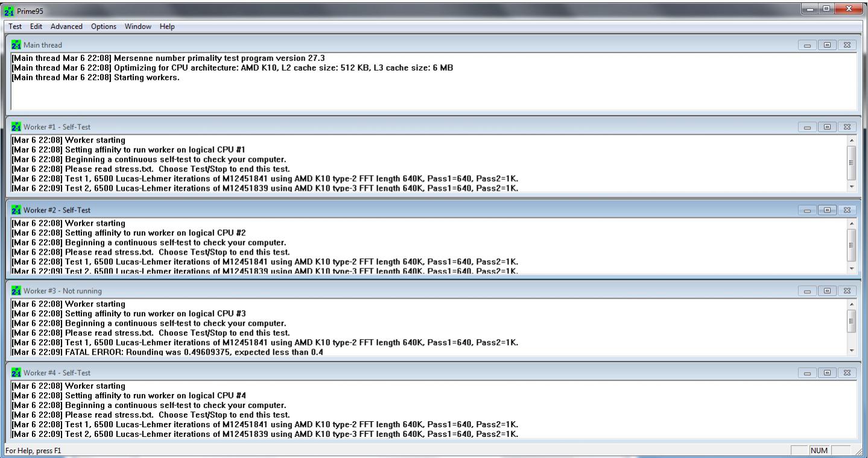Screen dimensions: 868x458
Task: Maximize the Prime95 main window
Action: (x=826, y=8)
